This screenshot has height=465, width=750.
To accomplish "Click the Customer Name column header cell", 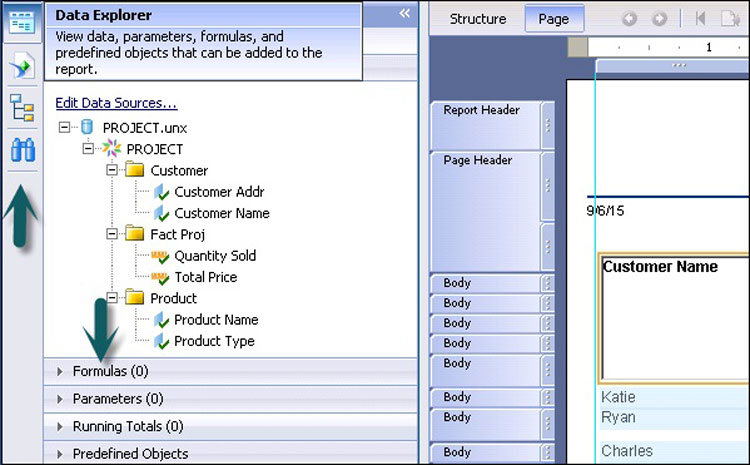I will click(660, 267).
